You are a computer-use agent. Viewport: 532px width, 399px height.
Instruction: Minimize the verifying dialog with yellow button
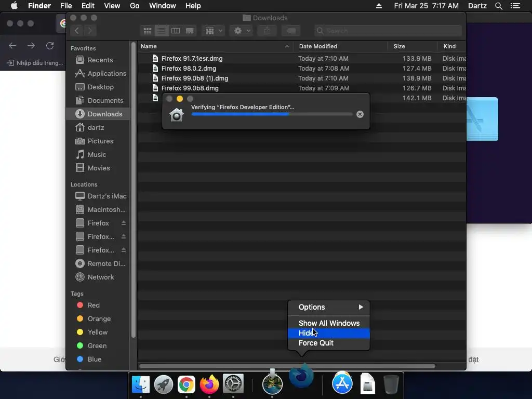tap(180, 99)
